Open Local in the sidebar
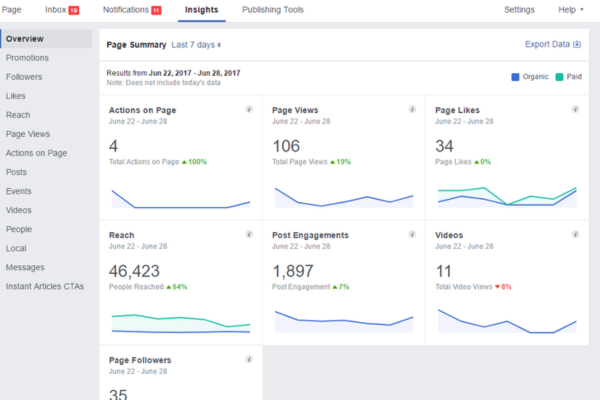This screenshot has height=400, width=600. tap(16, 248)
